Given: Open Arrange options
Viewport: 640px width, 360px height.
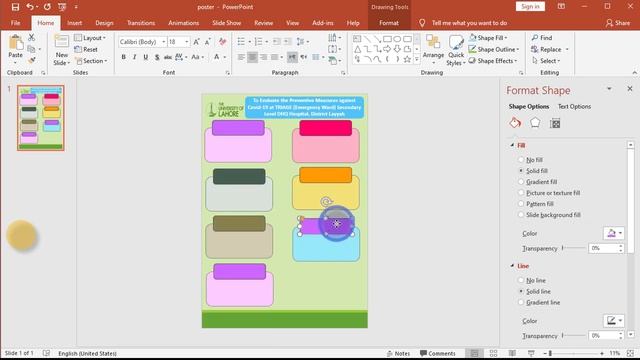Looking at the screenshot, I should coord(433,50).
